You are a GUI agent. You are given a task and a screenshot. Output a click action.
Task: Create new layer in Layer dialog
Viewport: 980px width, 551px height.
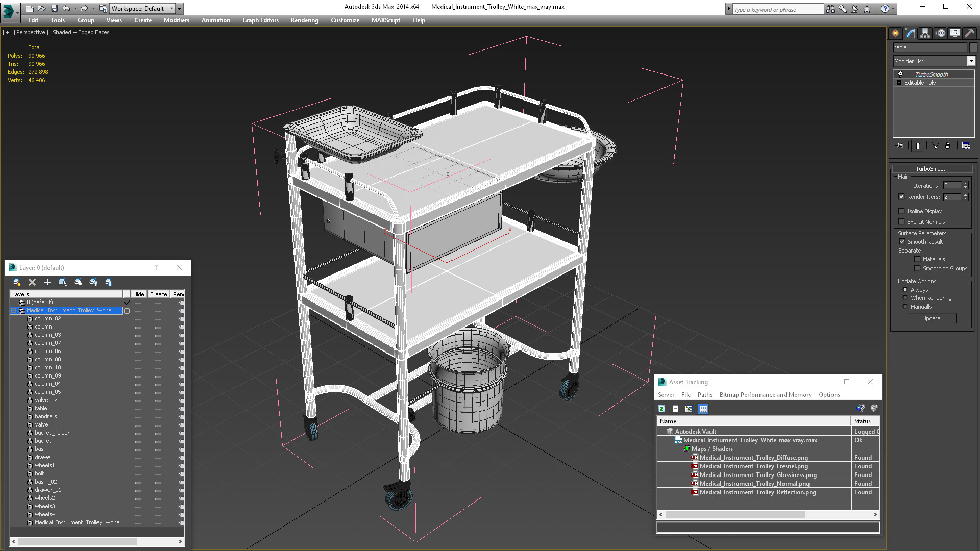17,282
